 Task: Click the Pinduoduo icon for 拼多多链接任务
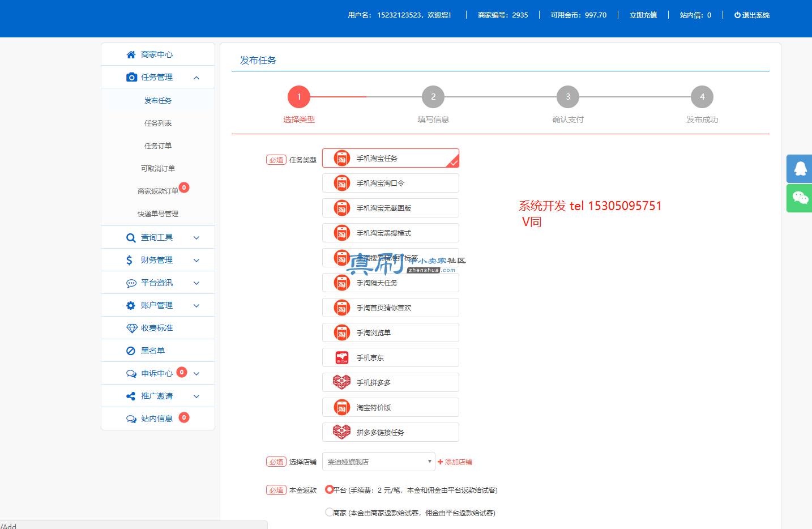(341, 432)
